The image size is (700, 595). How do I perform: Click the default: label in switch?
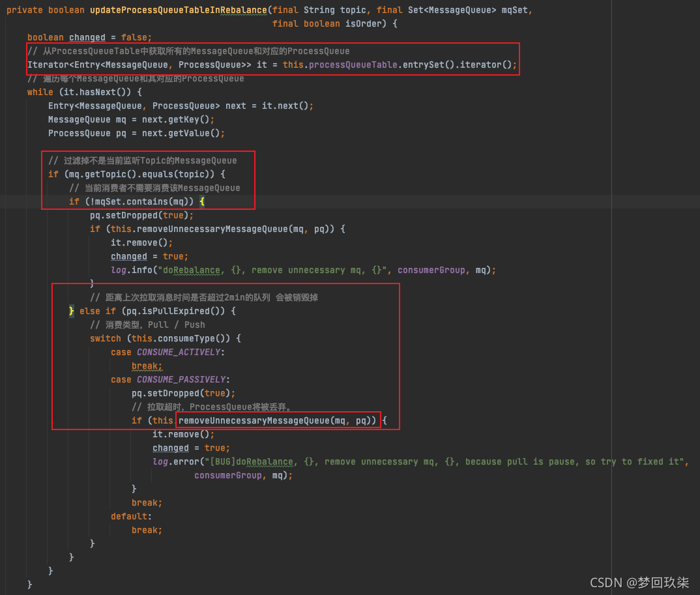click(129, 516)
